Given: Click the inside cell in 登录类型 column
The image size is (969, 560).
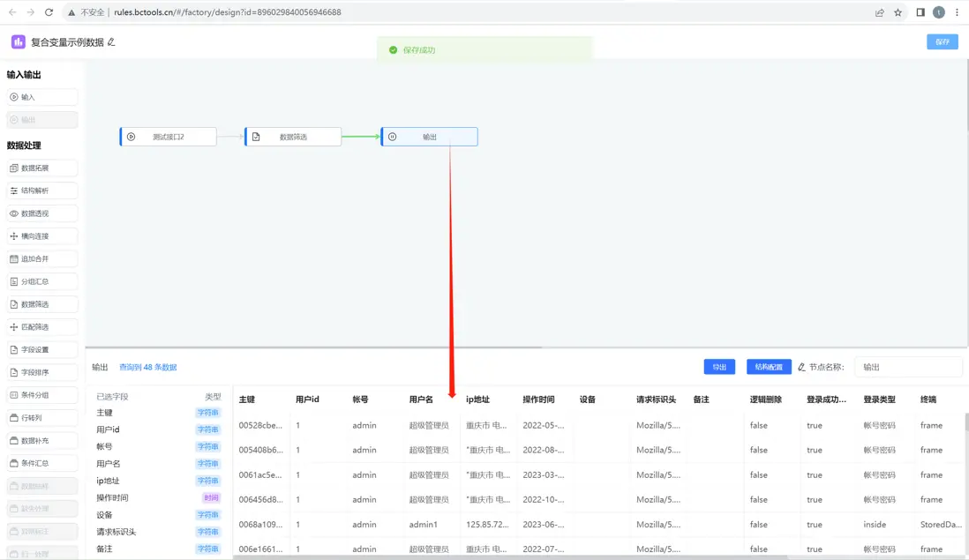Looking at the screenshot, I should coord(875,524).
